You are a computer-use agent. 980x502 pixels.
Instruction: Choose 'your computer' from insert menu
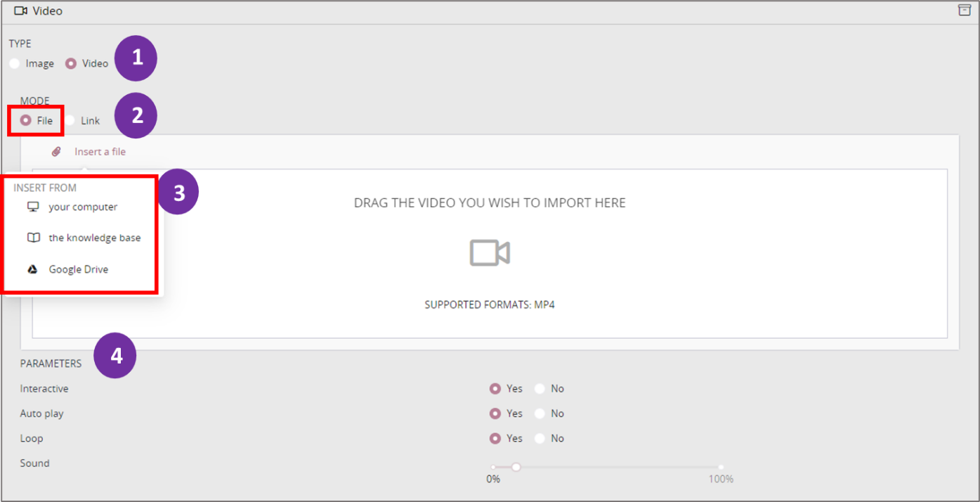(x=83, y=207)
